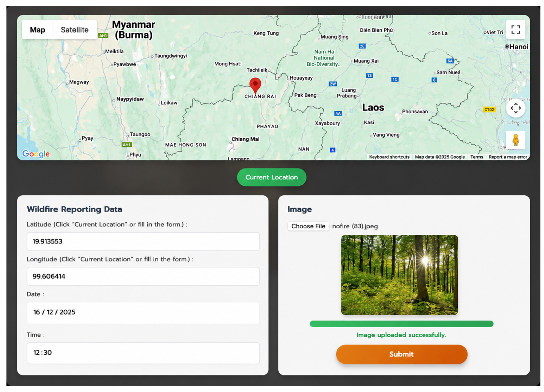Screen dimensions: 544x392
Task: Submit the wildfire report
Action: (x=402, y=354)
